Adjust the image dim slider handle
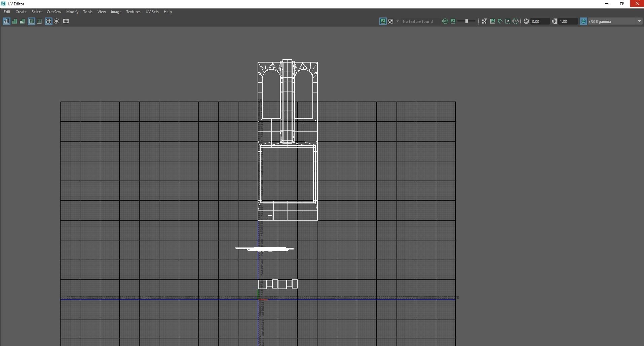644x346 pixels. pos(466,21)
